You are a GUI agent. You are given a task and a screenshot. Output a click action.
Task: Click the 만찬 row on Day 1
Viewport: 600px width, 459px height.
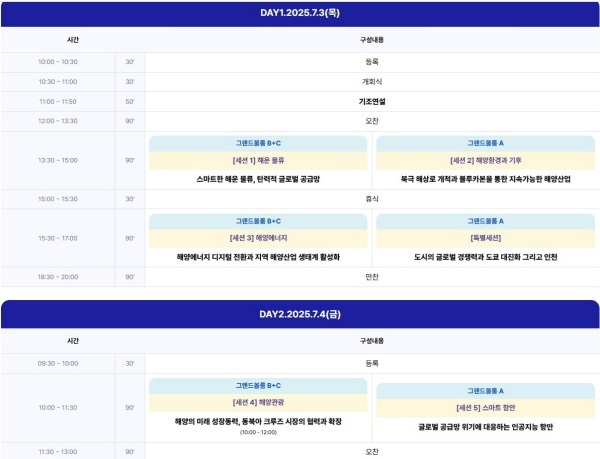tap(372, 276)
